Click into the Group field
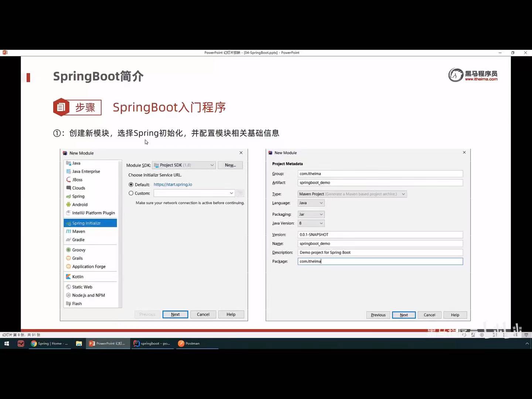The width and height of the screenshot is (532, 399). [380, 174]
